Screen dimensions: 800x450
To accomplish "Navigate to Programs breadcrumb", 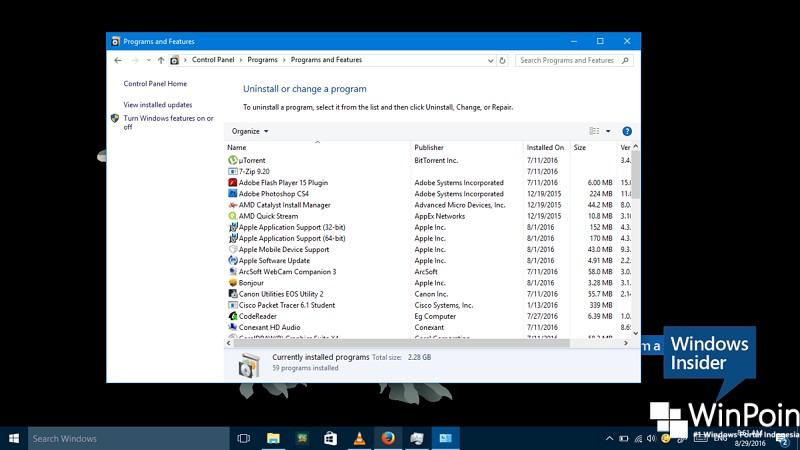I will (262, 60).
